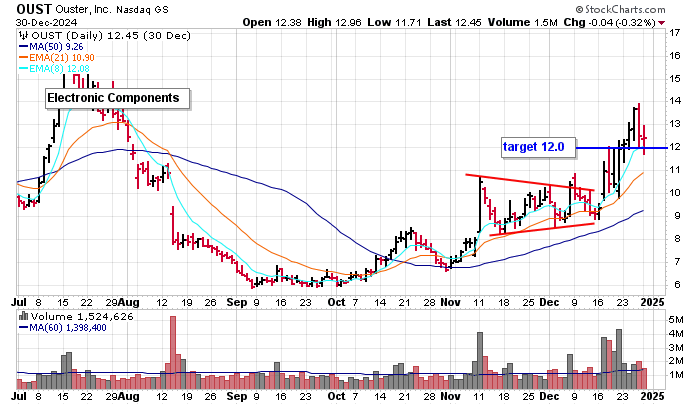700x405 pixels.
Task: Click the candlestick icon before OUST (Daily)
Action: click(24, 36)
